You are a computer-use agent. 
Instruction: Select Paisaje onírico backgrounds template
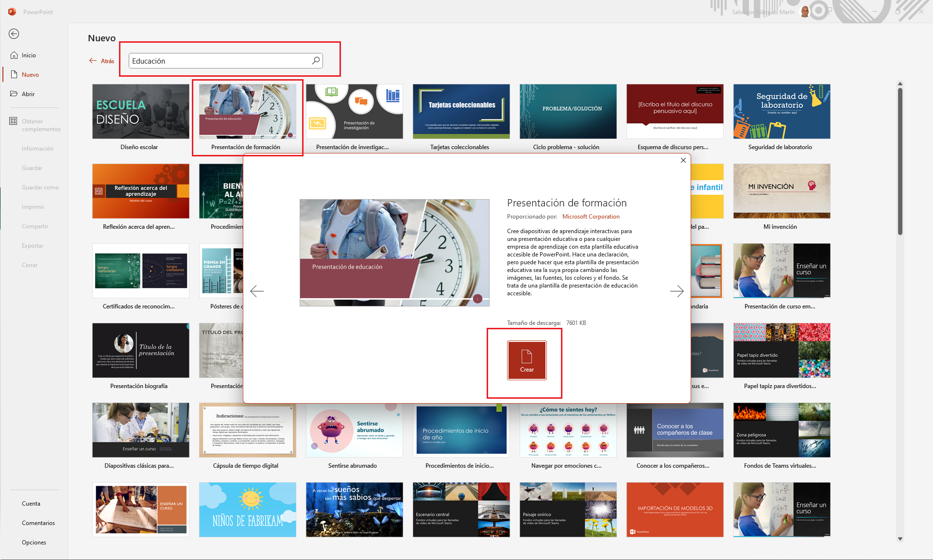pos(568,510)
